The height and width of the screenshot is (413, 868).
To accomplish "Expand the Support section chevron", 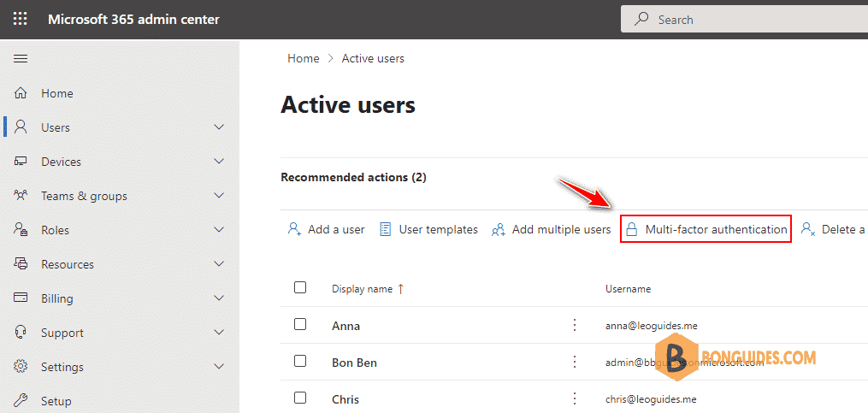I will [x=219, y=333].
